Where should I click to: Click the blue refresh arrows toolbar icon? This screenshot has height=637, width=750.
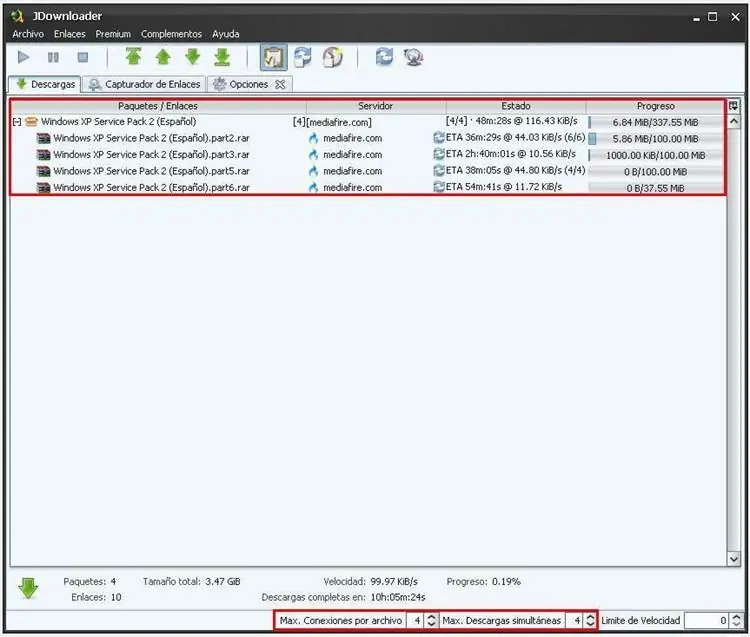tap(385, 57)
